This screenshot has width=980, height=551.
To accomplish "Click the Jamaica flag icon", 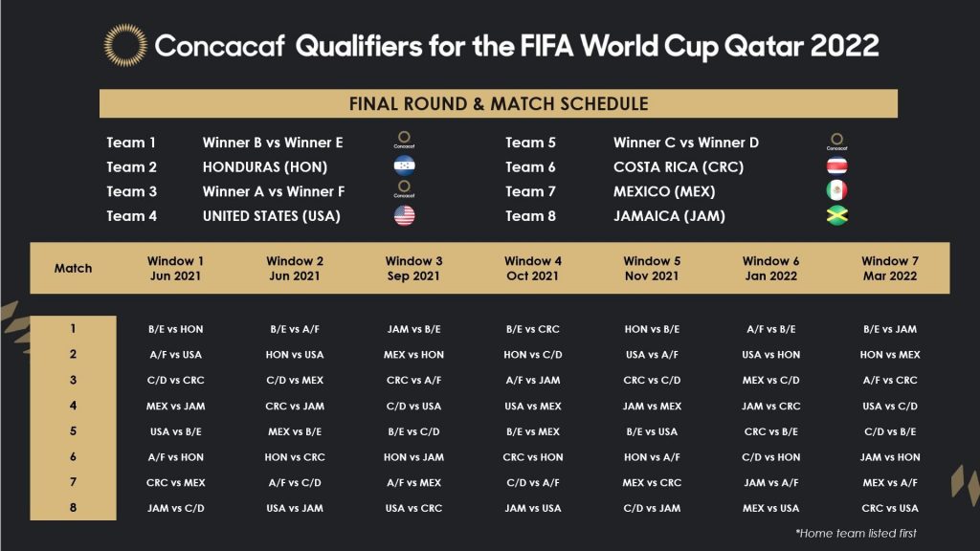I will [836, 215].
